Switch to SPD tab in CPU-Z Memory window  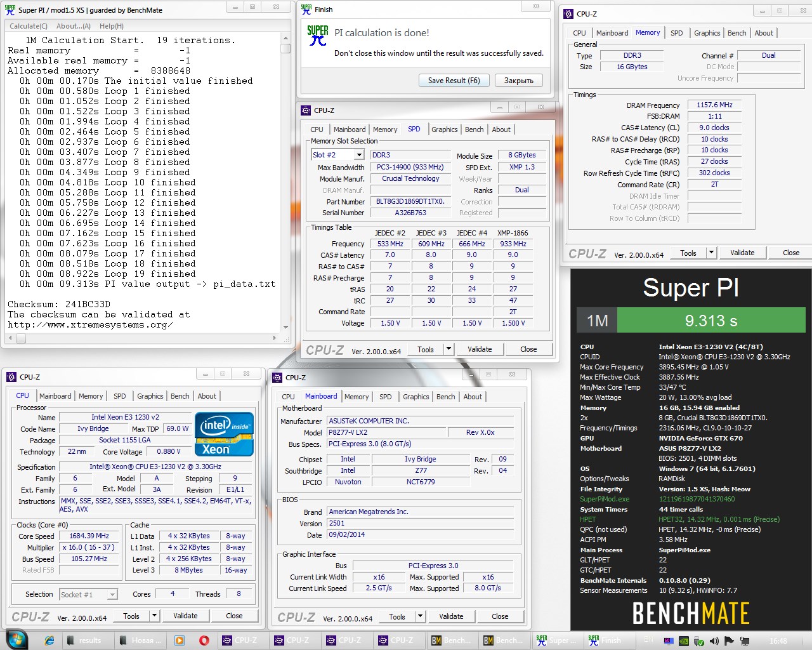[x=677, y=33]
